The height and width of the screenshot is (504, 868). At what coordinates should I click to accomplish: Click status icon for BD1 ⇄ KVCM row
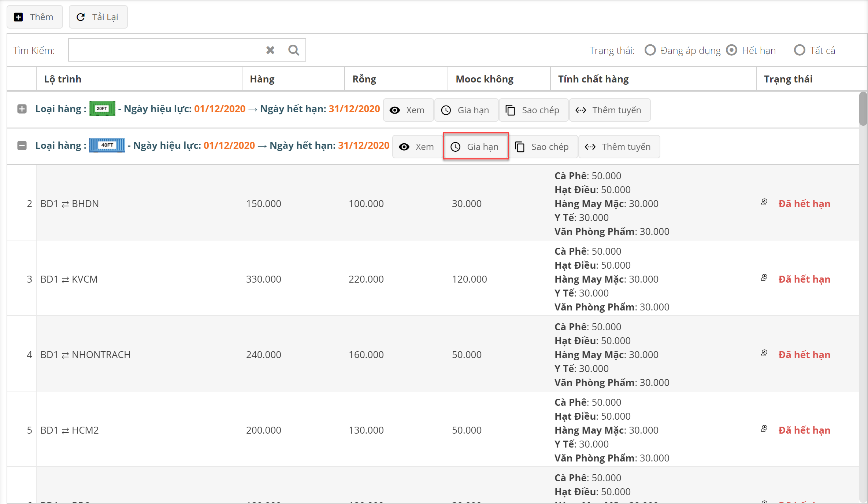tap(764, 278)
